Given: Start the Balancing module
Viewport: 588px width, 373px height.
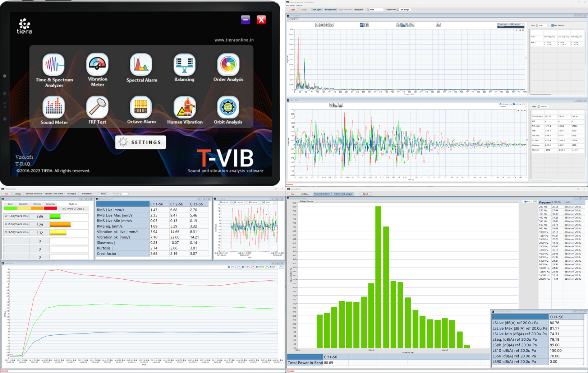Looking at the screenshot, I should click(x=184, y=65).
